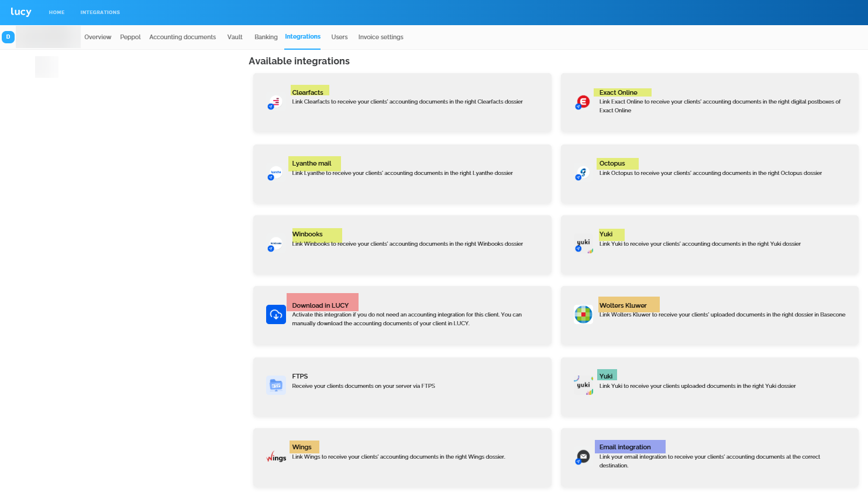The height and width of the screenshot is (492, 868).
Task: Select the Download in LUCY title
Action: (321, 305)
